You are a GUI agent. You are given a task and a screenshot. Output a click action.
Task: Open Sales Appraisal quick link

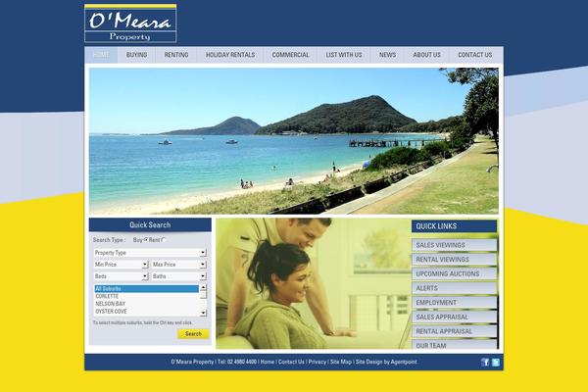click(x=455, y=317)
